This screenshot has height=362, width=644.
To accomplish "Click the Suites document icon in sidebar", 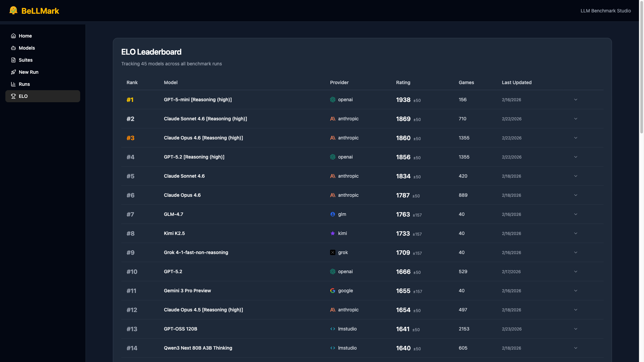I will 13,60.
